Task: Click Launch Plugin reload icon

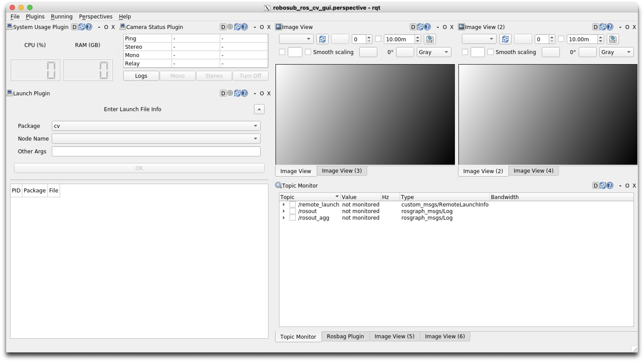Action: point(237,93)
